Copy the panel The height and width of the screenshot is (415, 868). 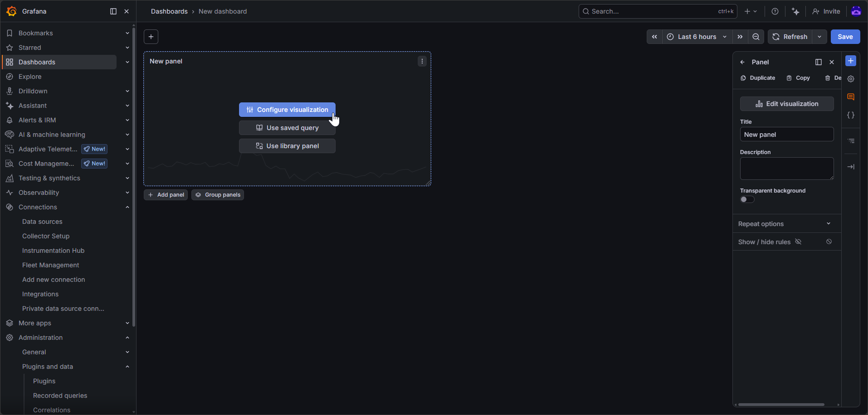(798, 78)
